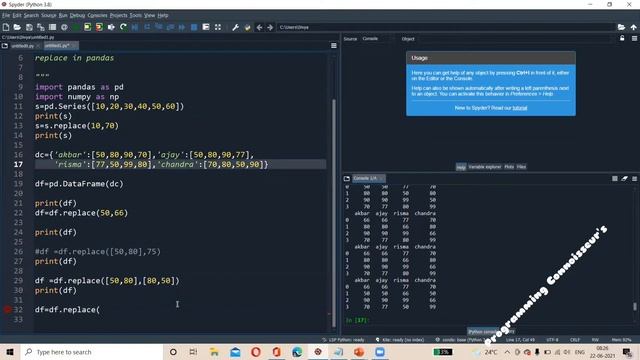The image size is (640, 360).
Task: Click conda base environment status
Action: pos(459,340)
